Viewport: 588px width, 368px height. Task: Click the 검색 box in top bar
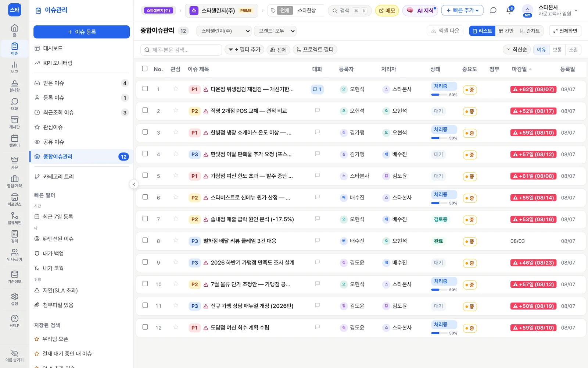point(349,11)
